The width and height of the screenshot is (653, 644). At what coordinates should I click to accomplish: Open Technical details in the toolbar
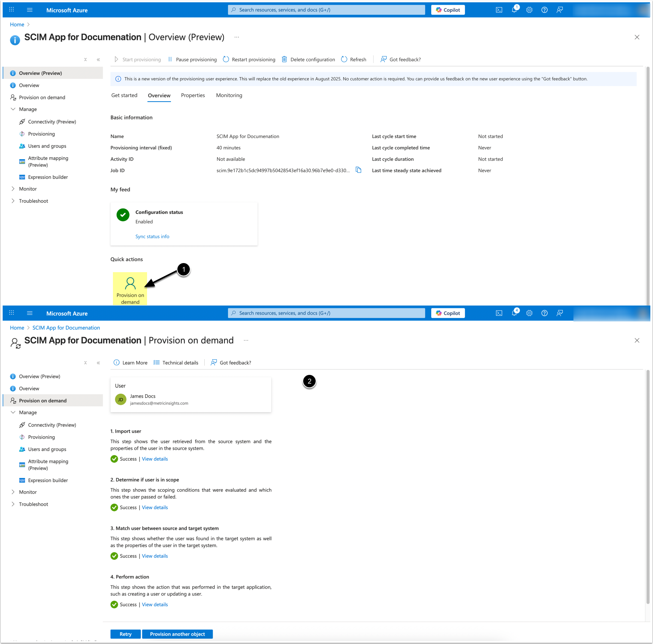(x=176, y=363)
